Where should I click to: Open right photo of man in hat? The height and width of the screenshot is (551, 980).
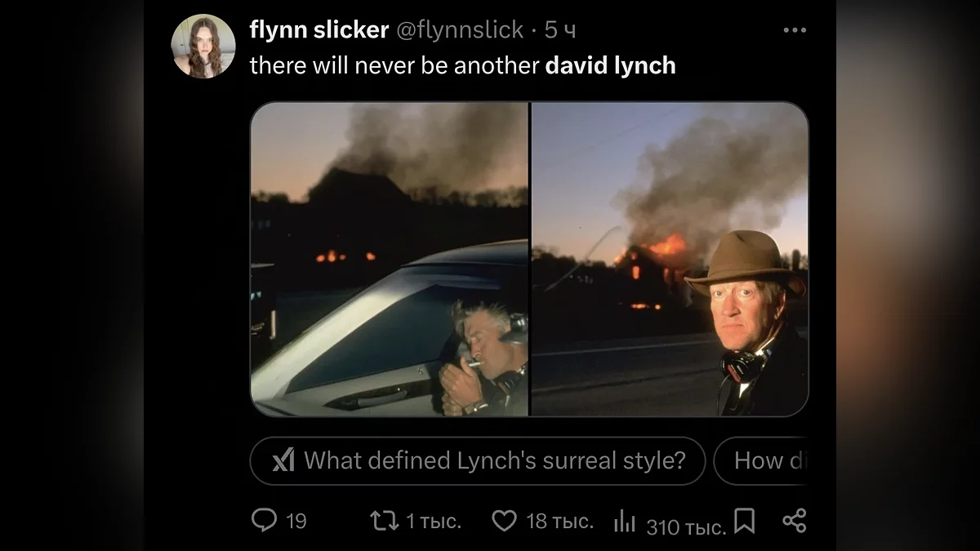point(670,259)
